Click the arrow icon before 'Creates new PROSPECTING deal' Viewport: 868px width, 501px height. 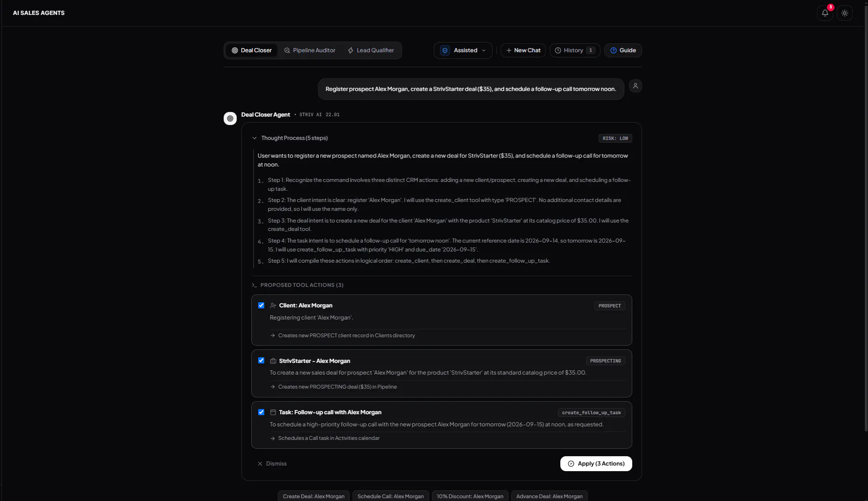coord(273,387)
